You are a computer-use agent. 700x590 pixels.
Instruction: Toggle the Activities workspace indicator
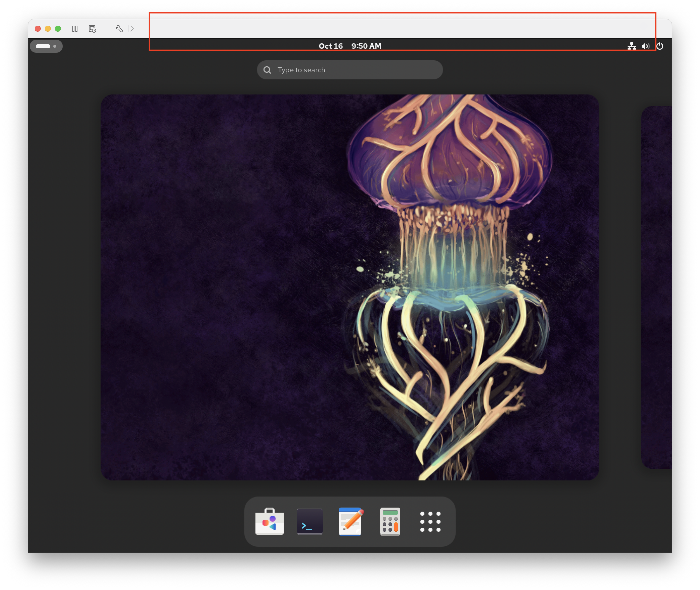(x=46, y=46)
